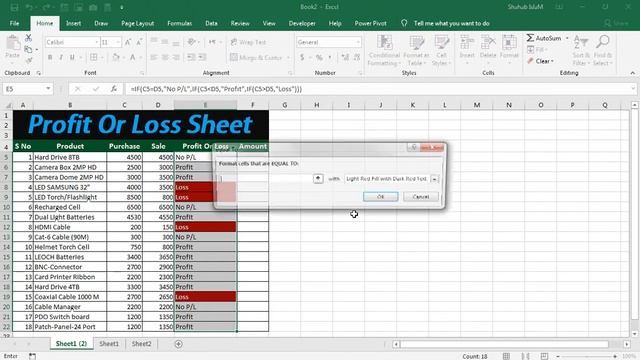Toggle center text alignment

pos(165,57)
